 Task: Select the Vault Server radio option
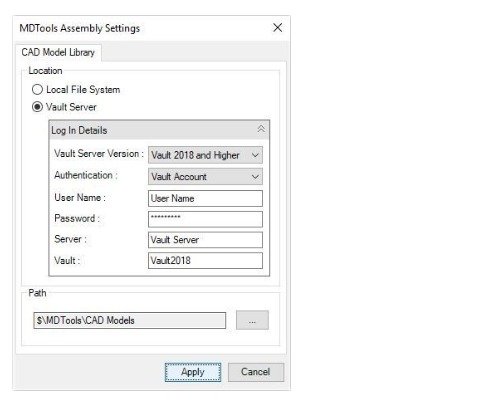tap(37, 107)
